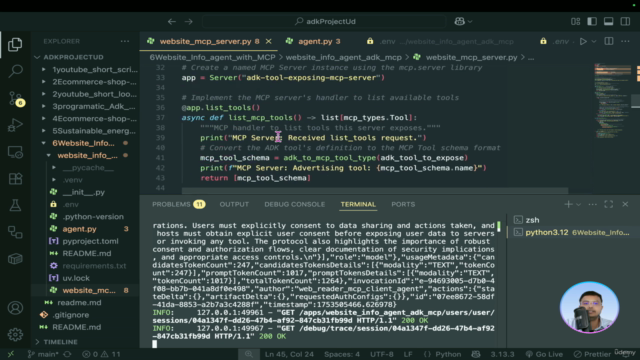Open Run and Debug view

[15, 125]
